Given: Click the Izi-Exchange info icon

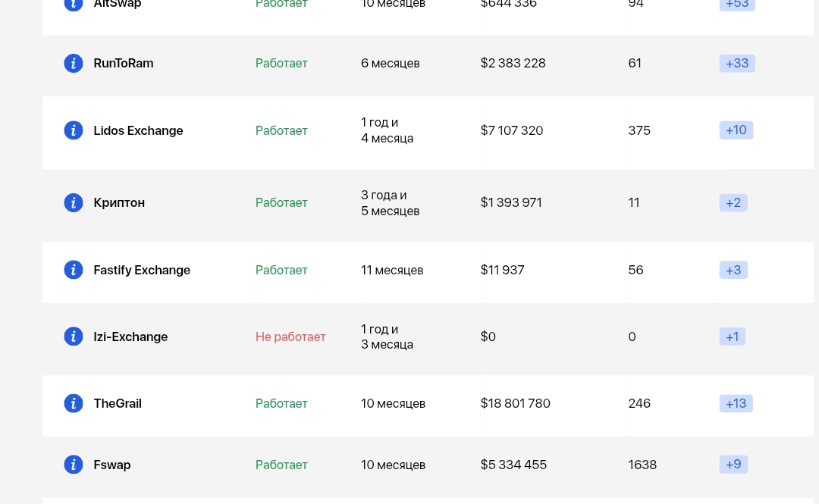Looking at the screenshot, I should (x=74, y=337).
